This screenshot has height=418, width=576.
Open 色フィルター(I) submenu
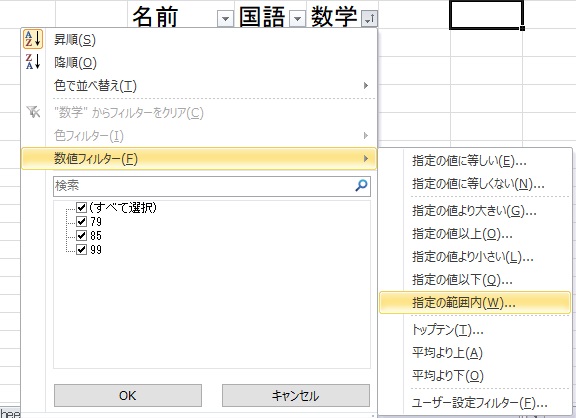coord(199,136)
